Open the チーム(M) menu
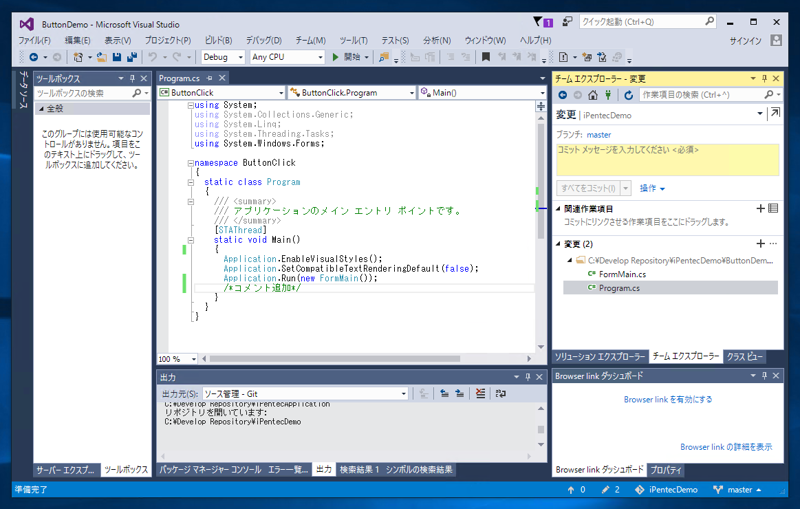The image size is (800, 509). [310, 40]
